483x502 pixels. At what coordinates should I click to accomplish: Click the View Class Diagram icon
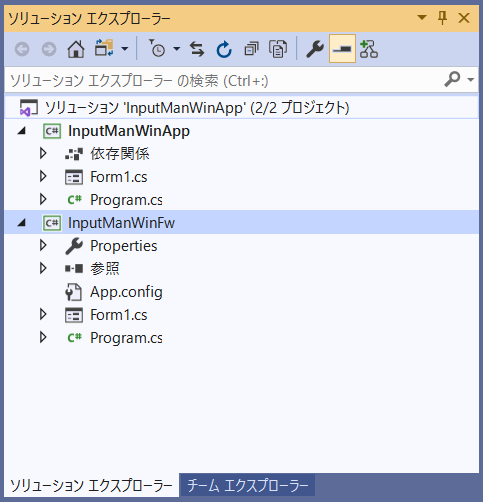coord(369,49)
